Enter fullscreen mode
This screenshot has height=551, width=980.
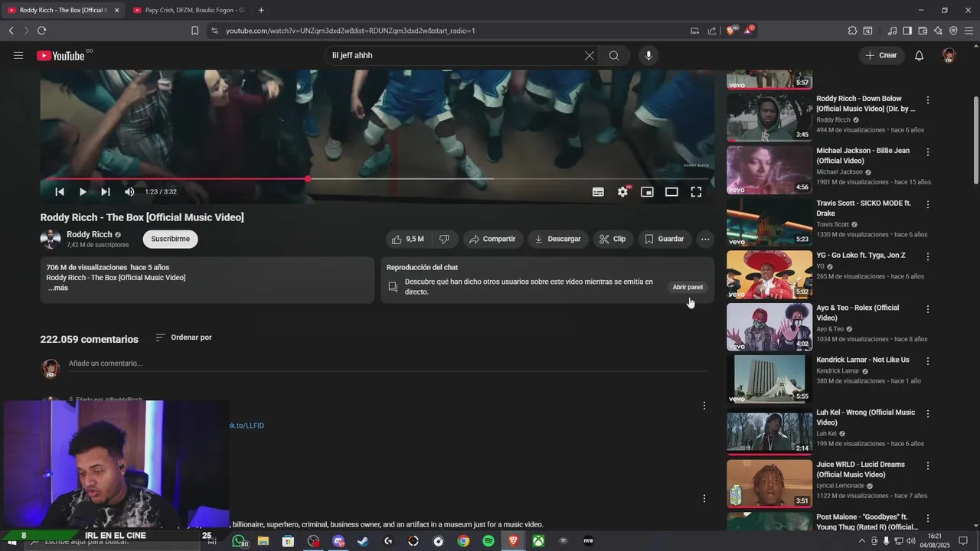(x=696, y=192)
